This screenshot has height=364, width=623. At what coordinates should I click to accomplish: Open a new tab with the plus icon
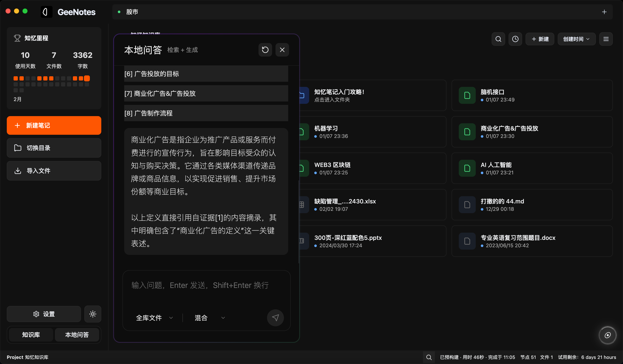click(604, 12)
